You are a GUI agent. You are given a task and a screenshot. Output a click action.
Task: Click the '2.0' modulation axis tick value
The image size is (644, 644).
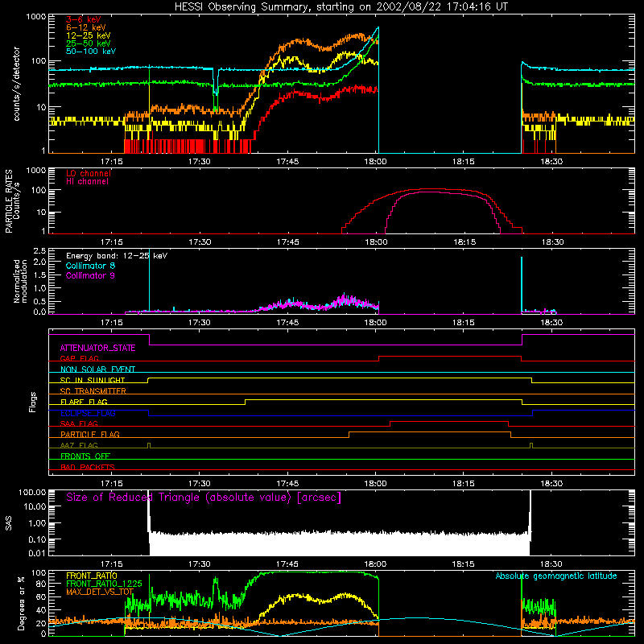coord(39,262)
